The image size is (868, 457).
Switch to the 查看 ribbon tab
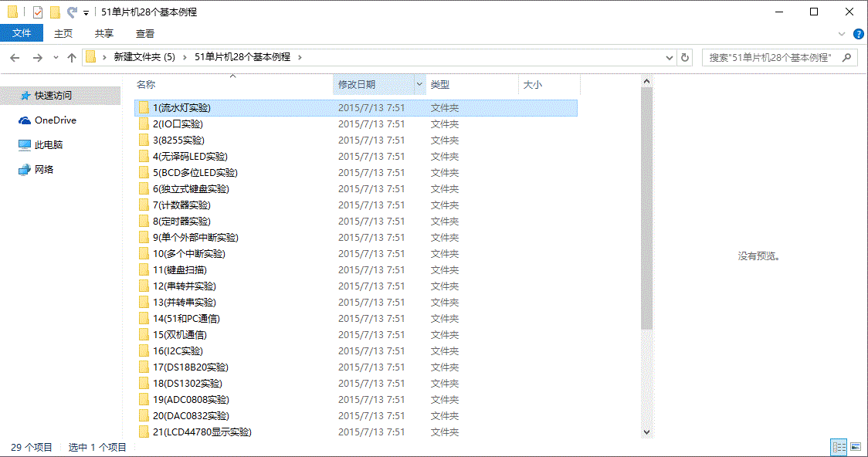[x=145, y=33]
